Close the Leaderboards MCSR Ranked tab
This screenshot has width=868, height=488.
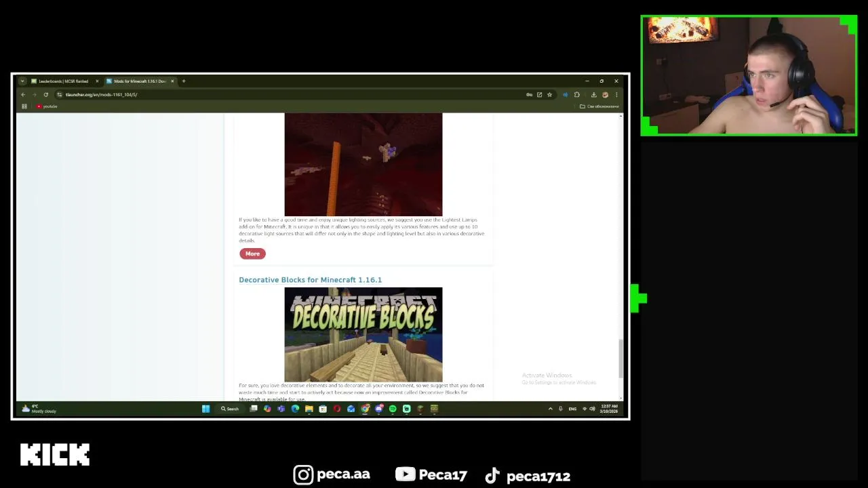click(97, 81)
